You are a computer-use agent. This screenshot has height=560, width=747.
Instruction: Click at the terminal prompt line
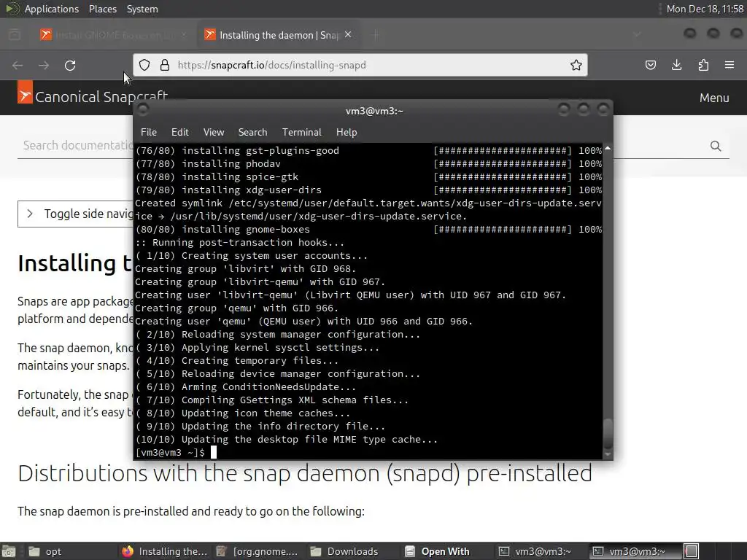(368, 452)
